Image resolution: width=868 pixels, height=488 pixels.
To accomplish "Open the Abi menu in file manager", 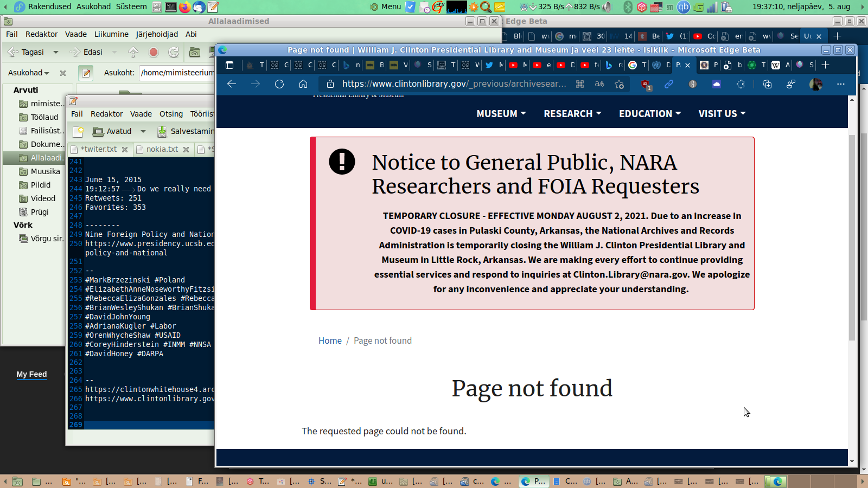I will coord(191,34).
